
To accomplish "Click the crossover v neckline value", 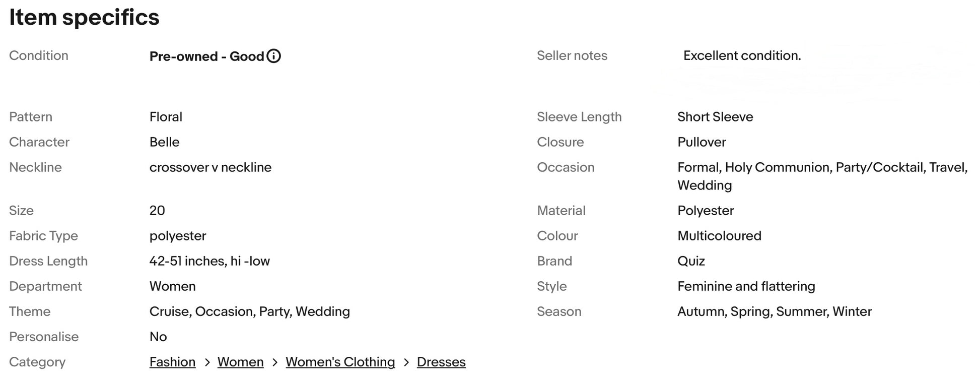I will pos(210,167).
